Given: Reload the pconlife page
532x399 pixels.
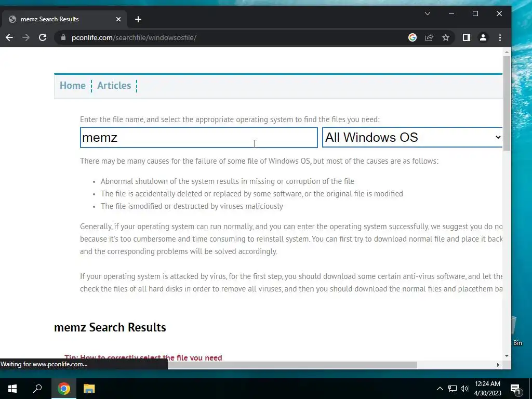Looking at the screenshot, I should 43,37.
